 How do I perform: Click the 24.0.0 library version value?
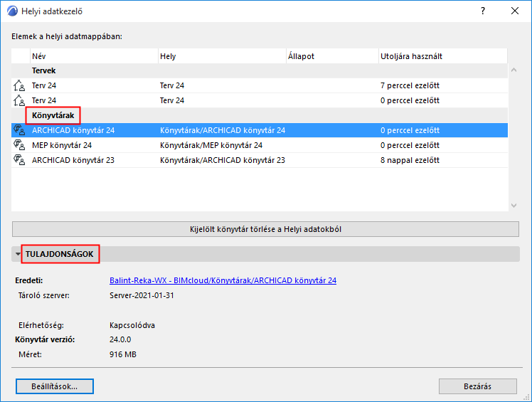120,339
